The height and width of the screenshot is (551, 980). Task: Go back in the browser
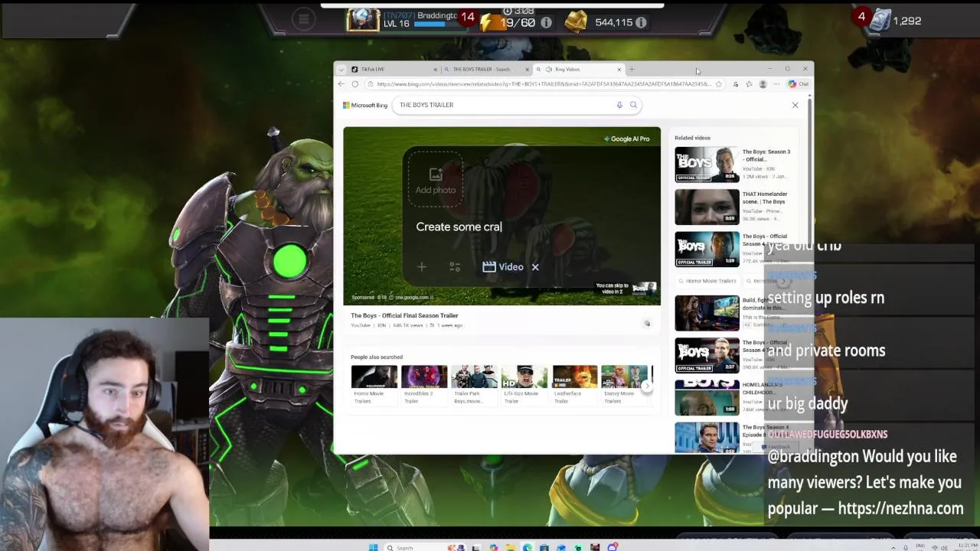(x=341, y=84)
